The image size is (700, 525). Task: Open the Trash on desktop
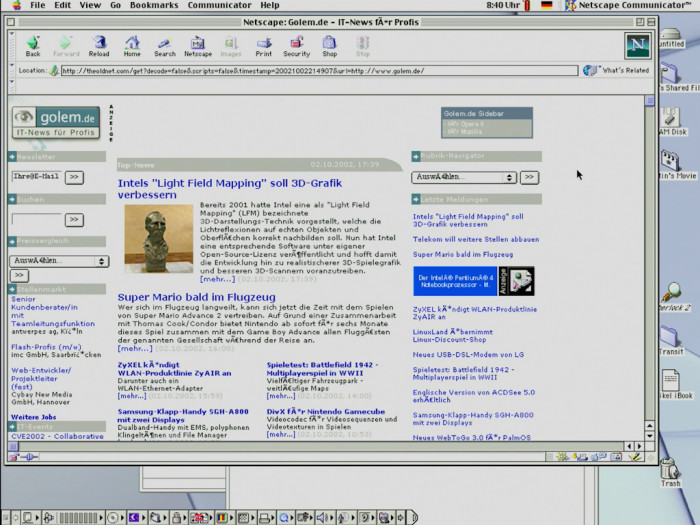coord(670,473)
